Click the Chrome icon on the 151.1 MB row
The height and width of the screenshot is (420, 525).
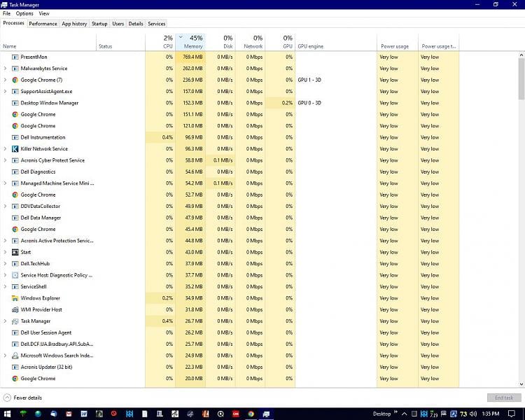(x=15, y=115)
